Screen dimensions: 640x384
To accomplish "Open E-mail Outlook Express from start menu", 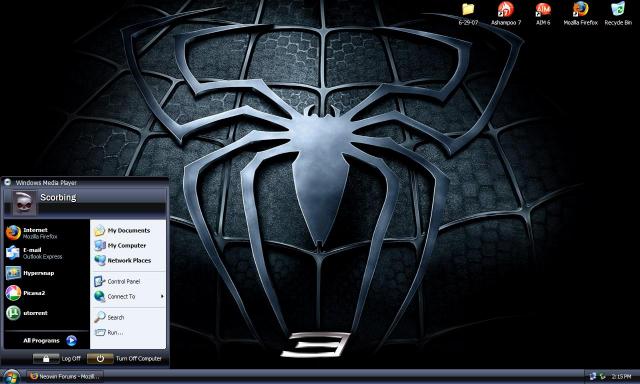I will (46, 253).
